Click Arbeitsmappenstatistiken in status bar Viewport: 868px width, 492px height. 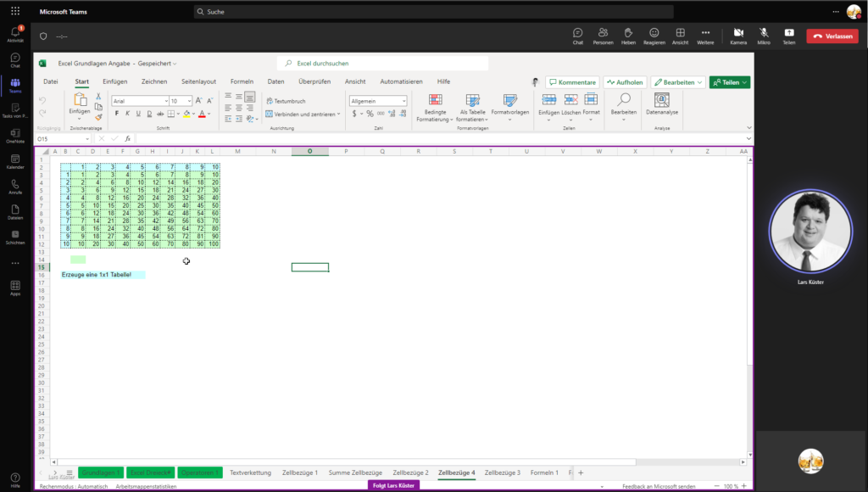[x=146, y=486]
